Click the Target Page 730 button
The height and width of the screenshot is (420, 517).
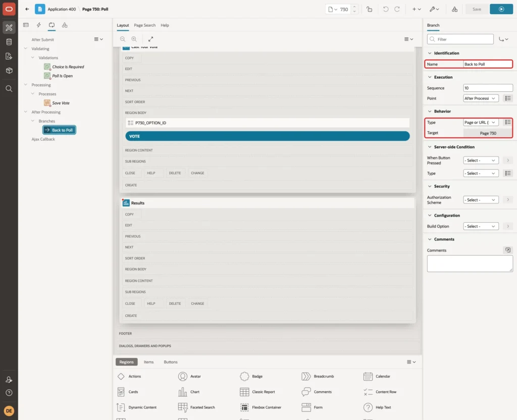[x=488, y=133]
